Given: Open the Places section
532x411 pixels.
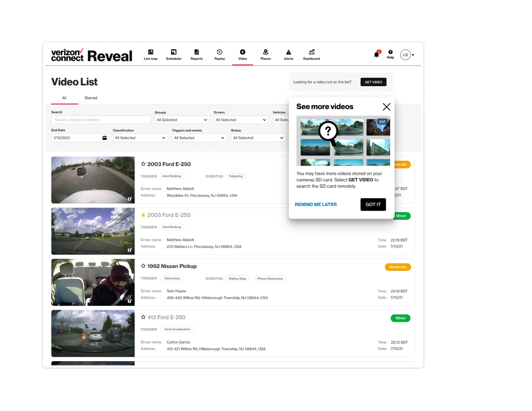Looking at the screenshot, I should [x=265, y=55].
